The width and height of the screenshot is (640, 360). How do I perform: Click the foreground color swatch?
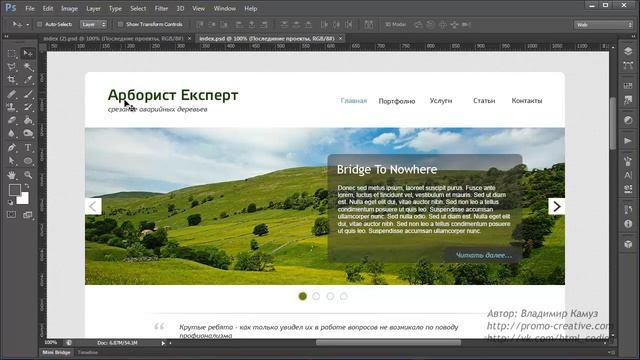click(15, 190)
